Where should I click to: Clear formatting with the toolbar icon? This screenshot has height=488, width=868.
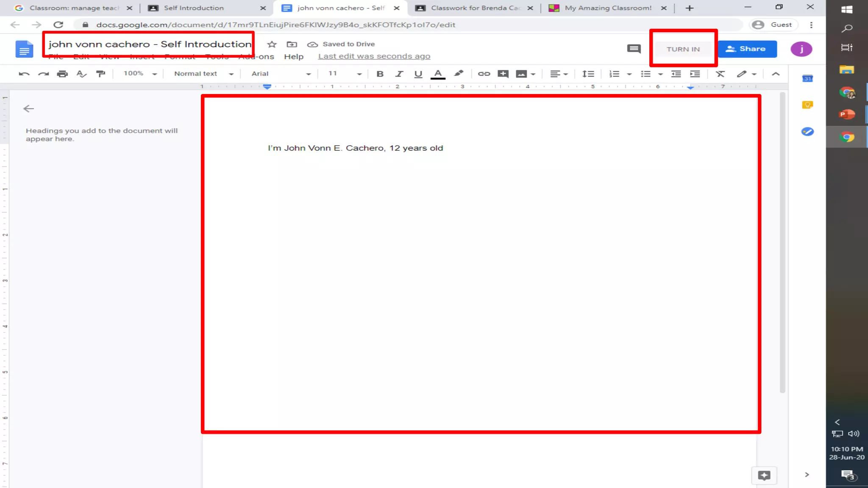click(720, 74)
